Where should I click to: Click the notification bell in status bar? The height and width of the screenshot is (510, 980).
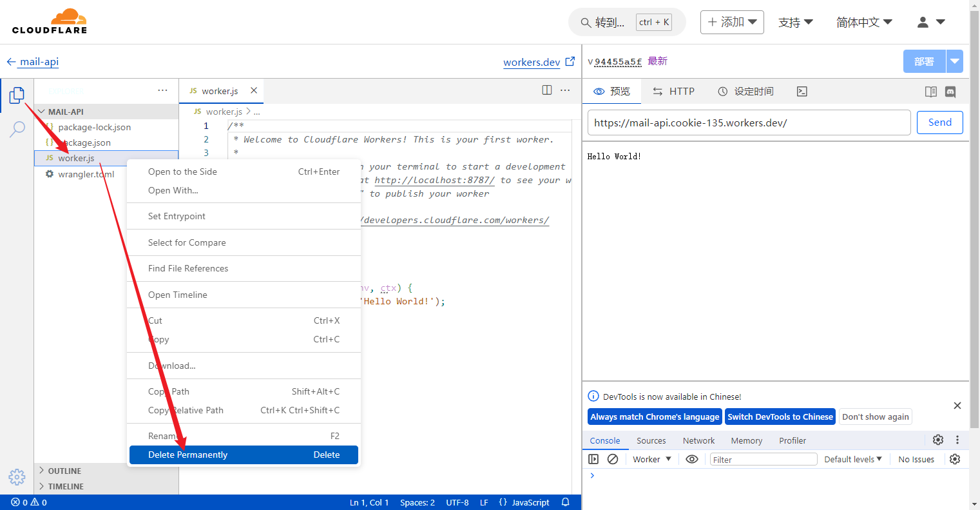(x=565, y=502)
